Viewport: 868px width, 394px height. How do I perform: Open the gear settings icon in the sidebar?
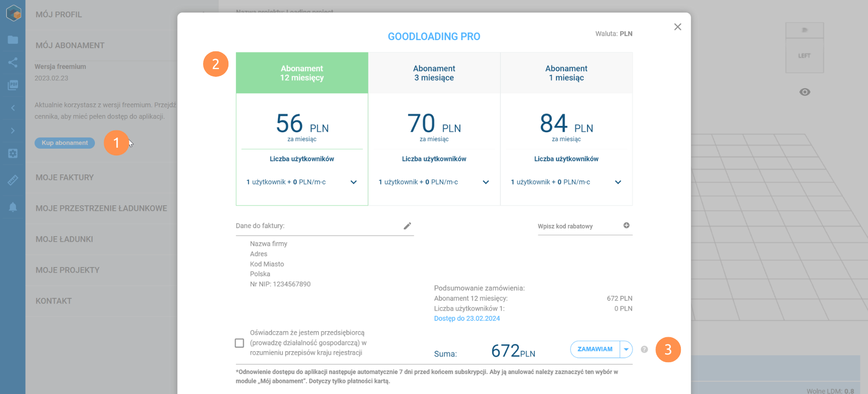(13, 154)
